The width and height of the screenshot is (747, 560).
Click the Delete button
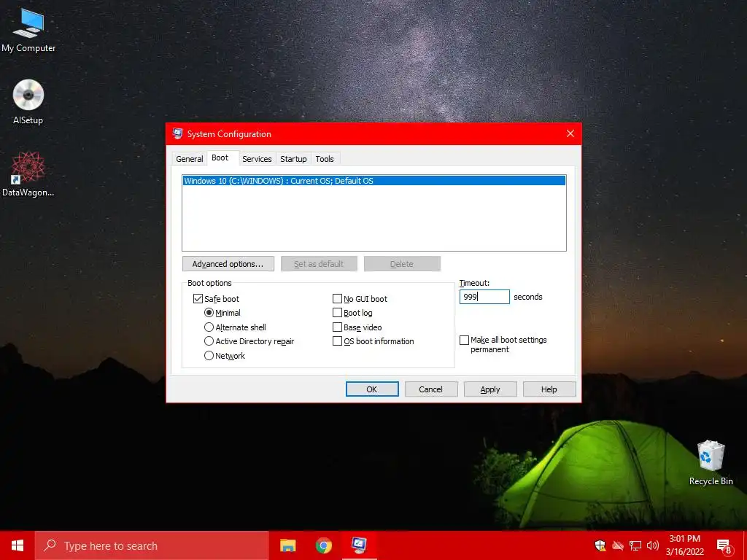click(402, 264)
